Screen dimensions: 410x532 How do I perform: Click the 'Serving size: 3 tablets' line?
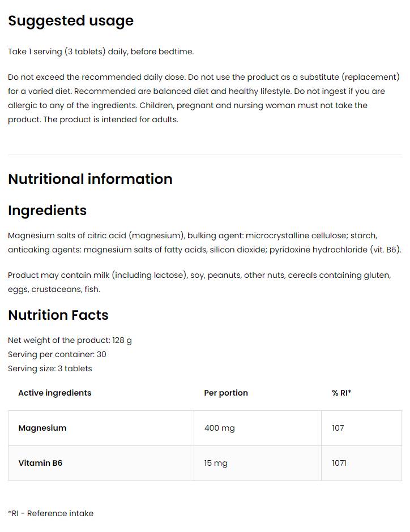point(50,368)
